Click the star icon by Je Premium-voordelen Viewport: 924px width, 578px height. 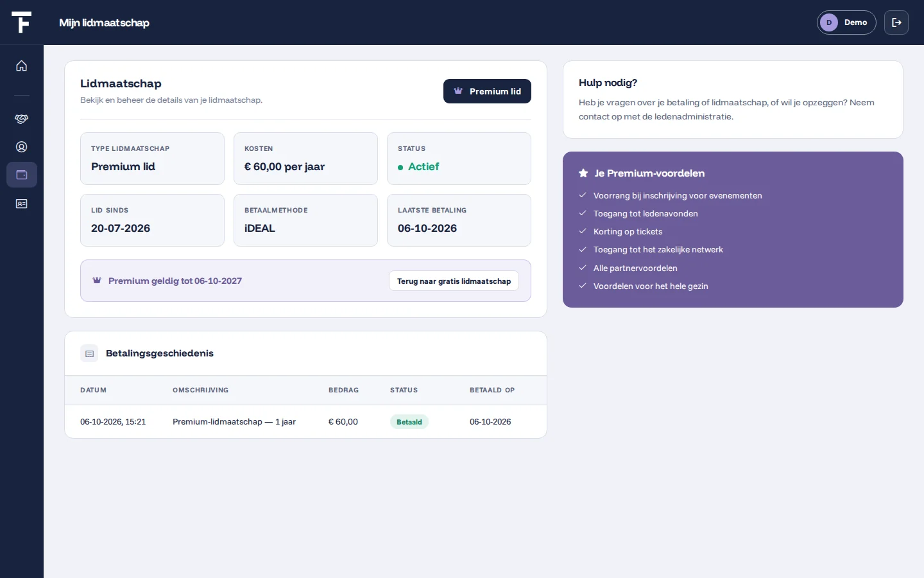pyautogui.click(x=583, y=173)
